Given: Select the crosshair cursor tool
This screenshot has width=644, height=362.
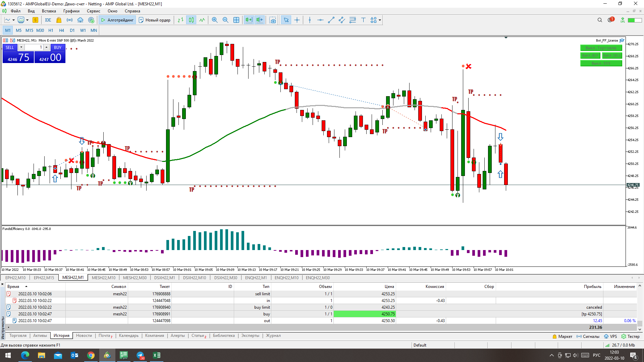Looking at the screenshot, I should click(x=297, y=20).
